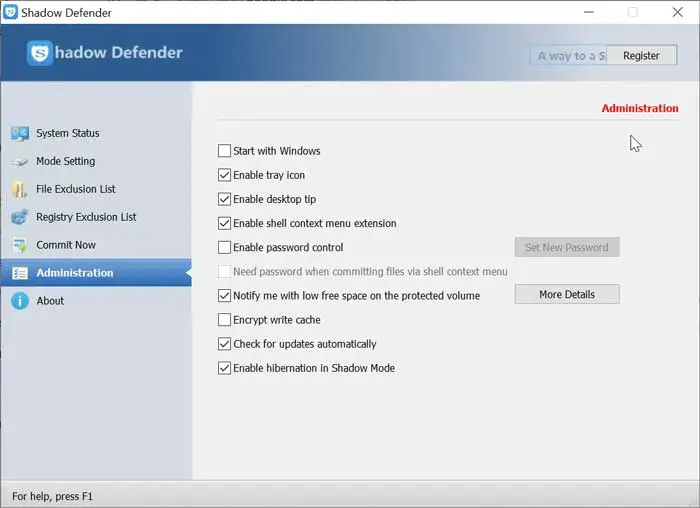Screen dimensions: 700x508
Task: Uncheck Enable tray icon
Action: coord(224,175)
